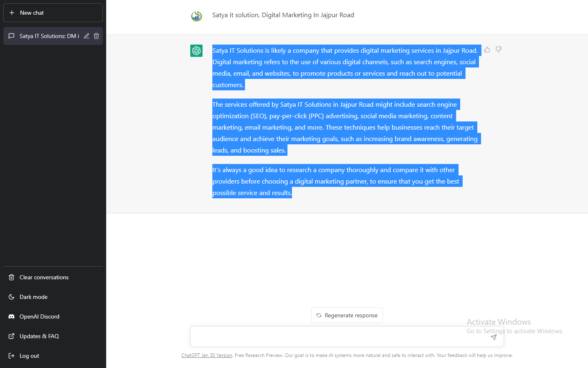The height and width of the screenshot is (368, 588).
Task: Click the moon icon next to Dark mode
Action: 11,297
